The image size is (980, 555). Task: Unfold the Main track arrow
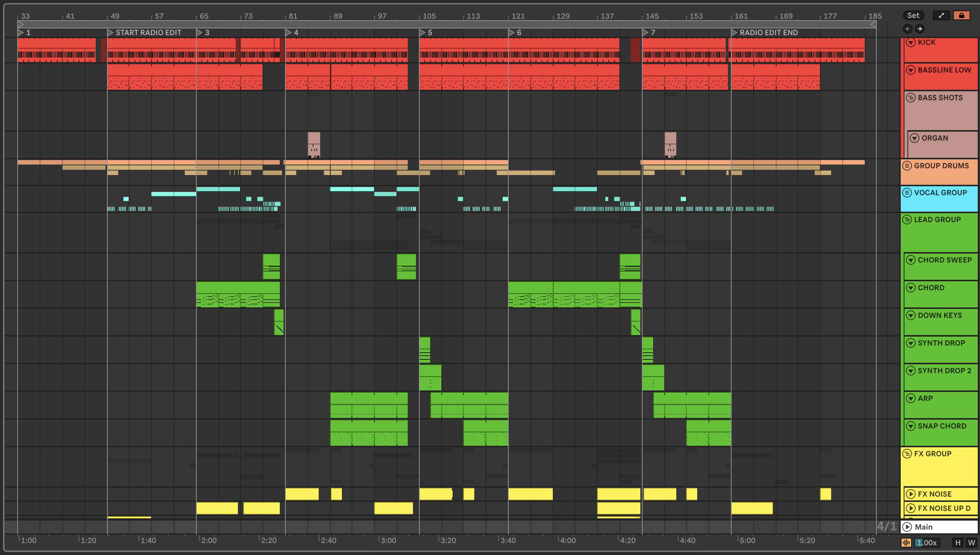(907, 527)
